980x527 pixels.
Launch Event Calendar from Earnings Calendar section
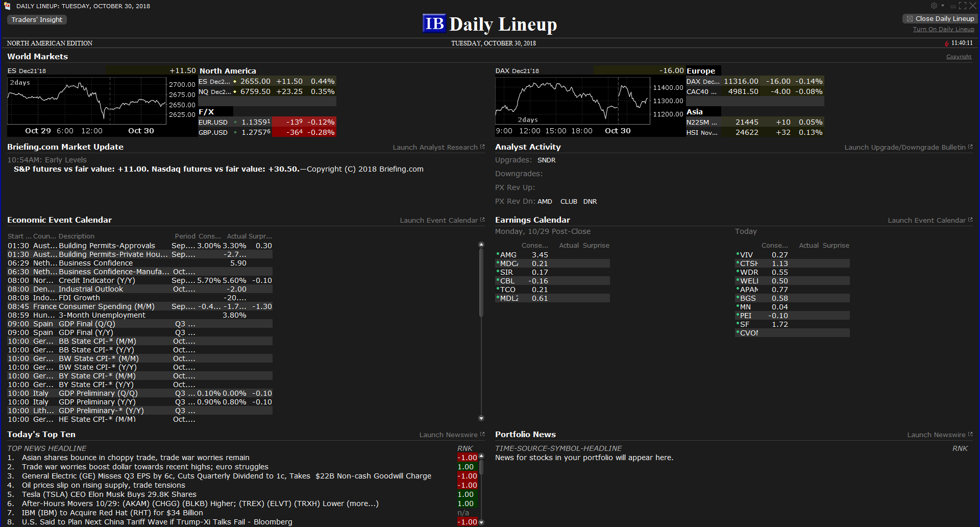[x=929, y=220]
